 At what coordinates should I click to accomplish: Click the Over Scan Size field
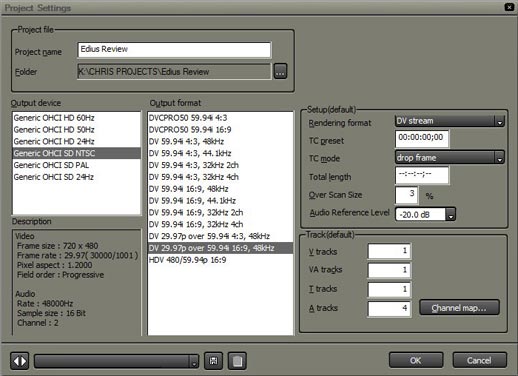click(x=406, y=195)
